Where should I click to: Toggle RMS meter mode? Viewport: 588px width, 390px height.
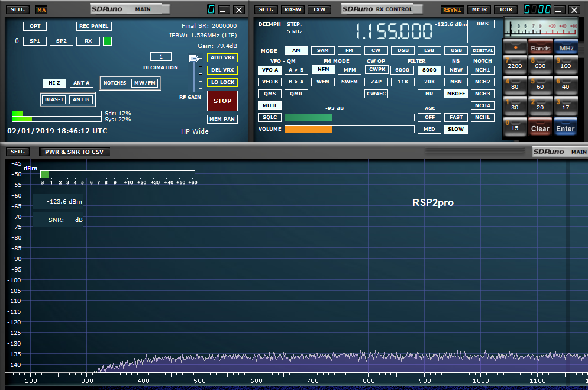point(483,24)
